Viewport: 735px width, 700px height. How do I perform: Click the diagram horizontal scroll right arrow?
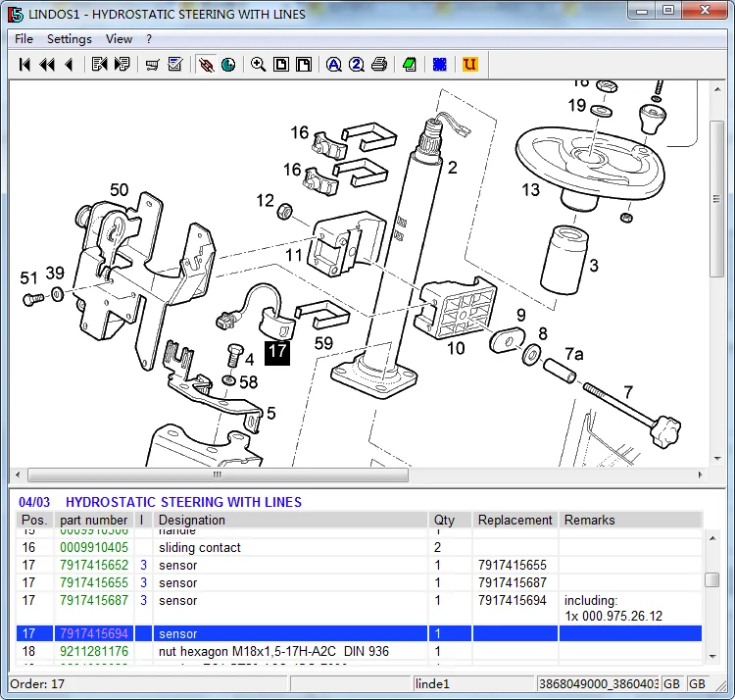tap(701, 475)
